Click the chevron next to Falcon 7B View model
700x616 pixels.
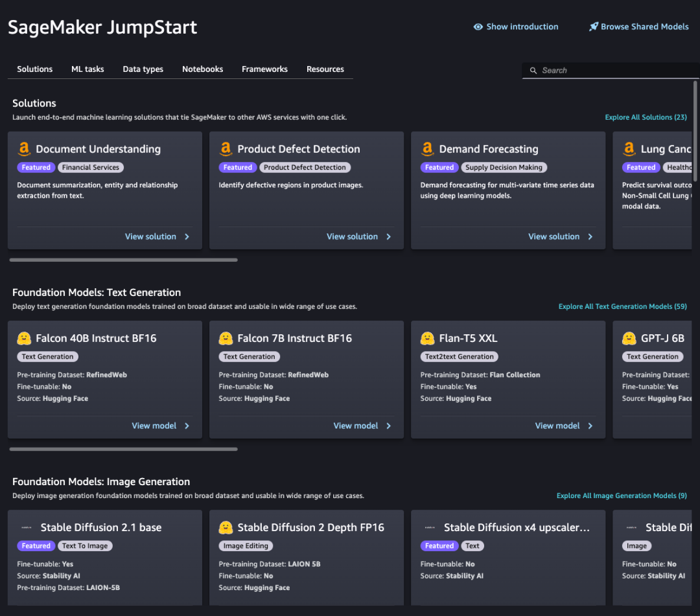[389, 426]
